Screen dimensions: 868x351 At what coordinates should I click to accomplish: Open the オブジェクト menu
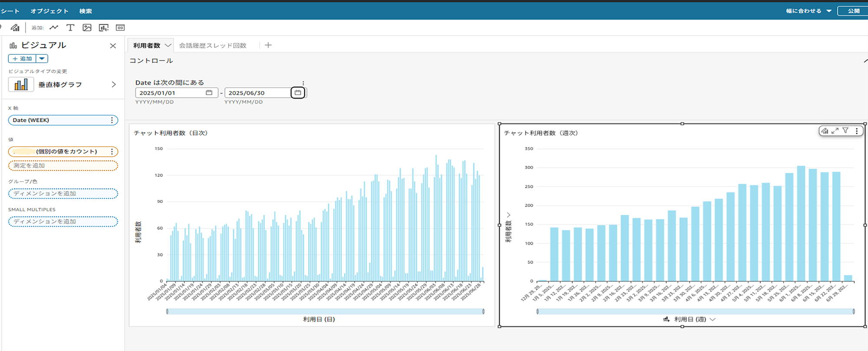tap(49, 11)
